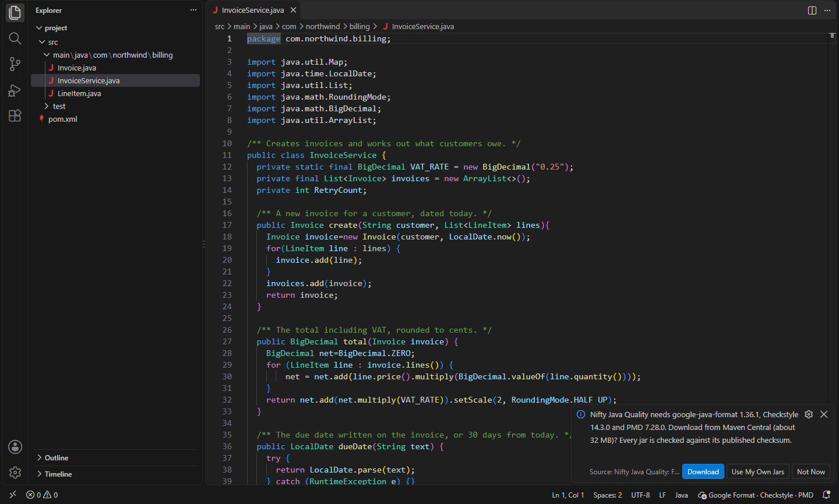Dismiss the Nifty Java Quality notification
839x504 pixels.
coord(824,414)
